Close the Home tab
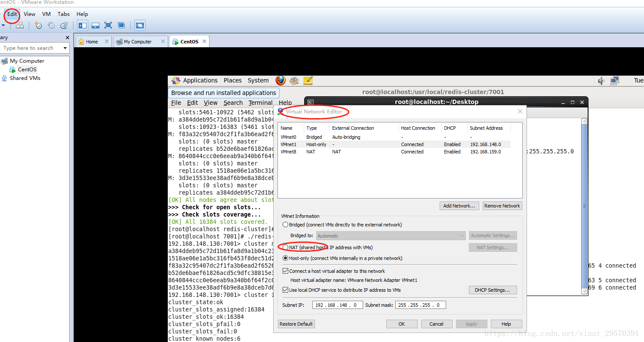The image size is (644, 342). (107, 41)
